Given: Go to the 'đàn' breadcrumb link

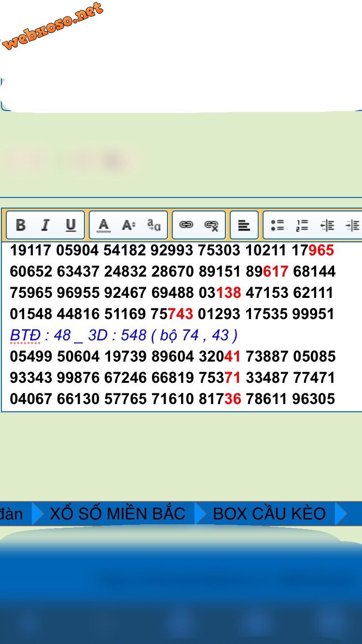Looking at the screenshot, I should coord(11,514).
